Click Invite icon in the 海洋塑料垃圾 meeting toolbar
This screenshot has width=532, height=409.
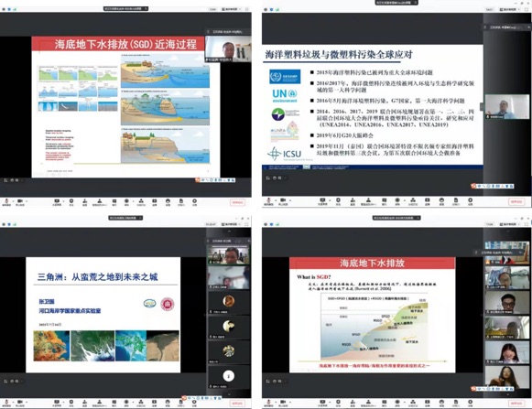[353, 202]
